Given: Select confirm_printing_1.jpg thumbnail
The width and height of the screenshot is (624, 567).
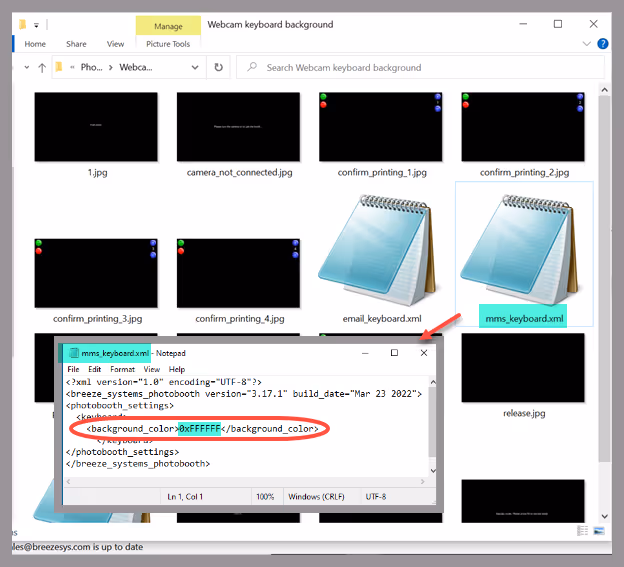Looking at the screenshot, I should click(x=380, y=127).
